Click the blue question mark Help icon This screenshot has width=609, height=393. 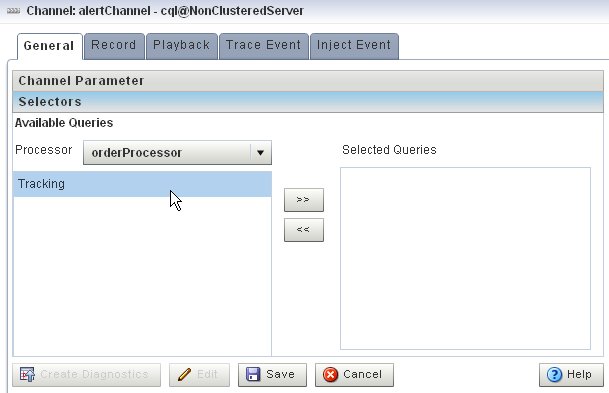[x=554, y=375]
